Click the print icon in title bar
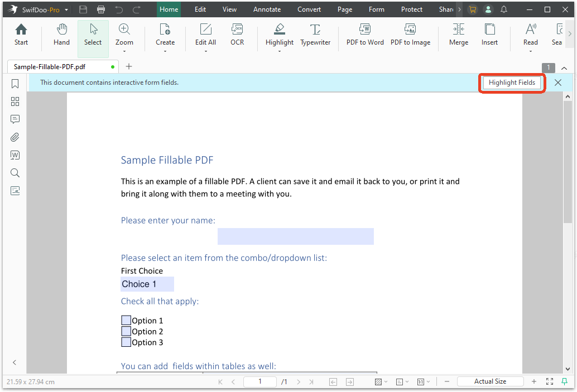 [x=101, y=9]
